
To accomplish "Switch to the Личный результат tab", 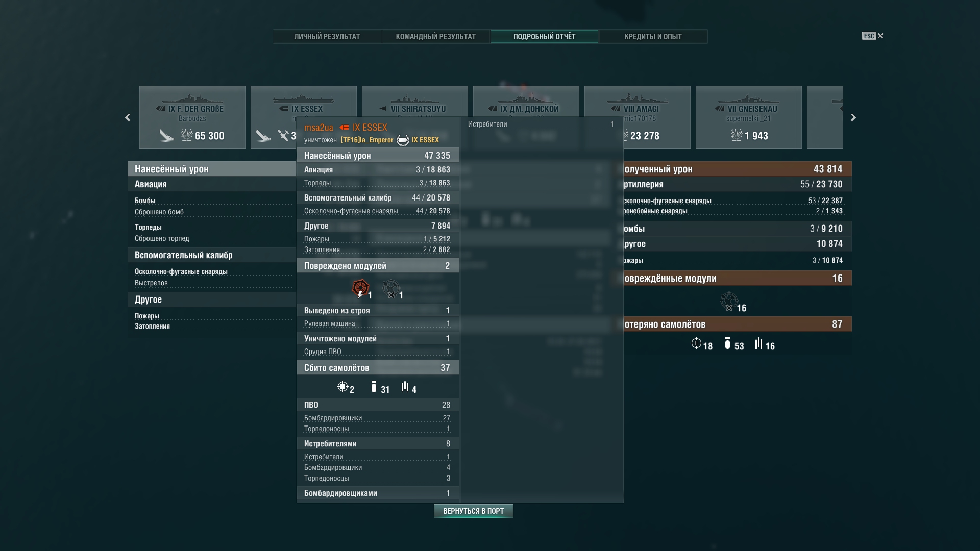I will 327,37.
